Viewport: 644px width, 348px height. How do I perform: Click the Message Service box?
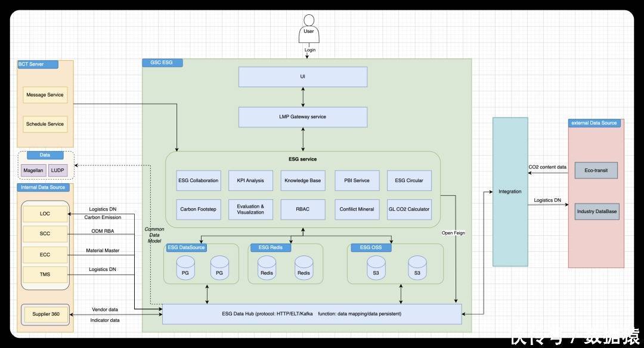pos(45,95)
